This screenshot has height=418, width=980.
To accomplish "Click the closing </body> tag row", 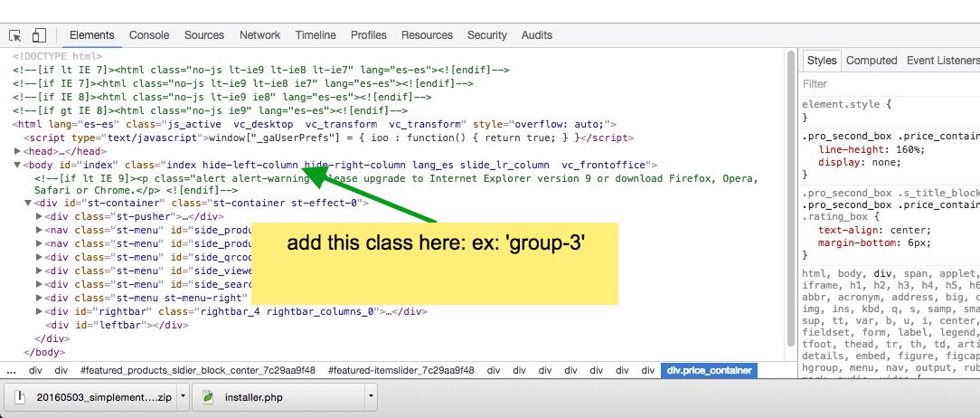I will 44,352.
